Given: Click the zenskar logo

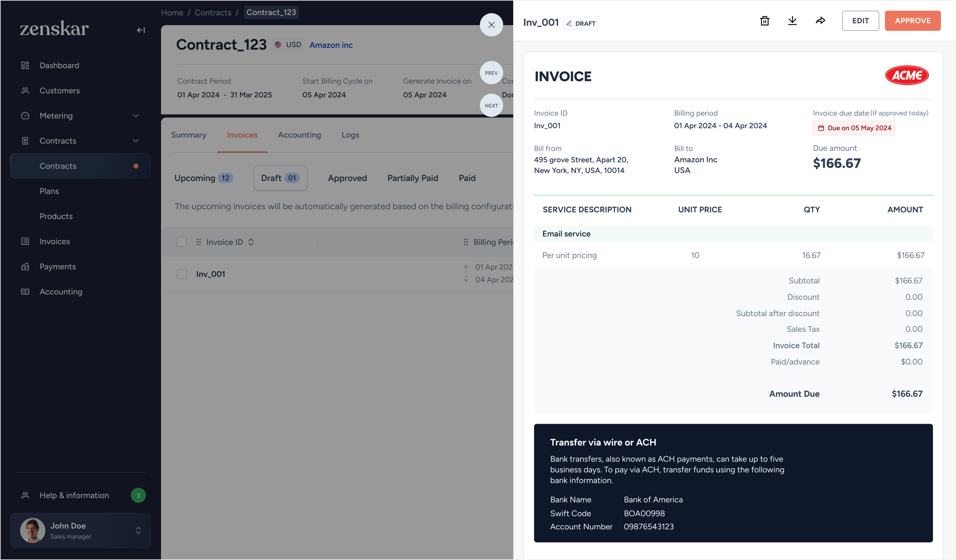Looking at the screenshot, I should (x=54, y=28).
